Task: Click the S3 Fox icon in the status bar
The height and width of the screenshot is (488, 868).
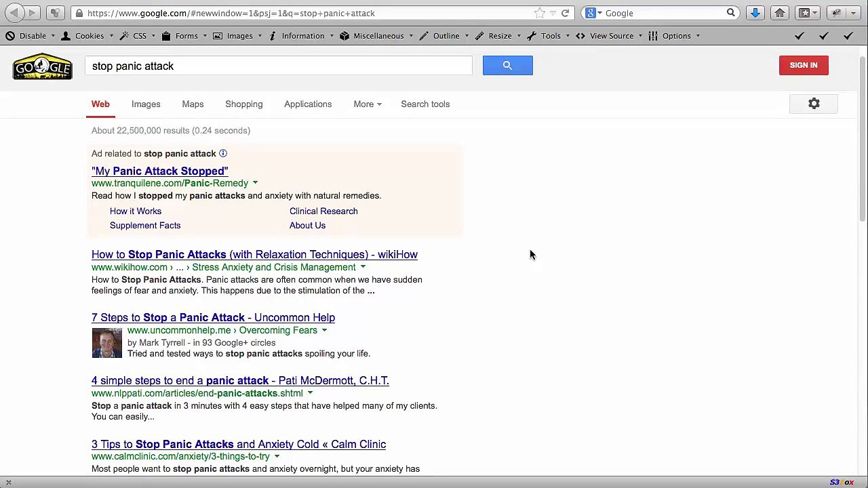Action: point(842,483)
